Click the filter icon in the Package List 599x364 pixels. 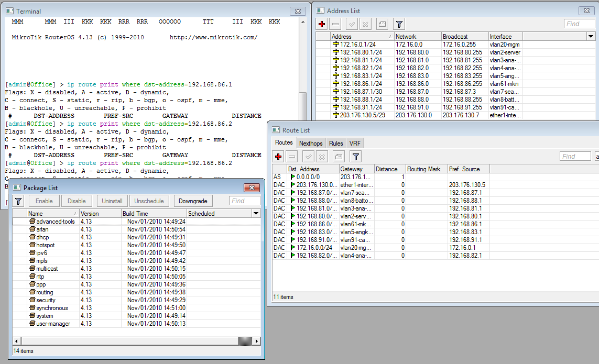tap(17, 201)
